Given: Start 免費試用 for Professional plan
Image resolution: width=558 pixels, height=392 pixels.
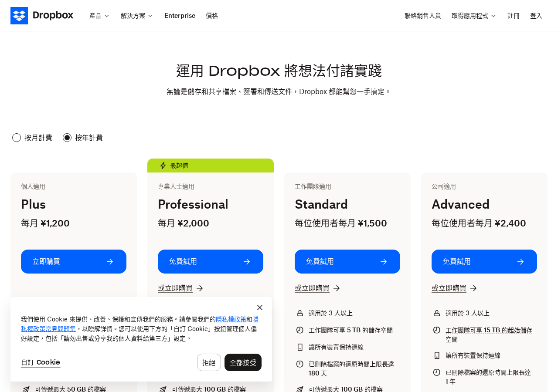Looking at the screenshot, I should [211, 261].
